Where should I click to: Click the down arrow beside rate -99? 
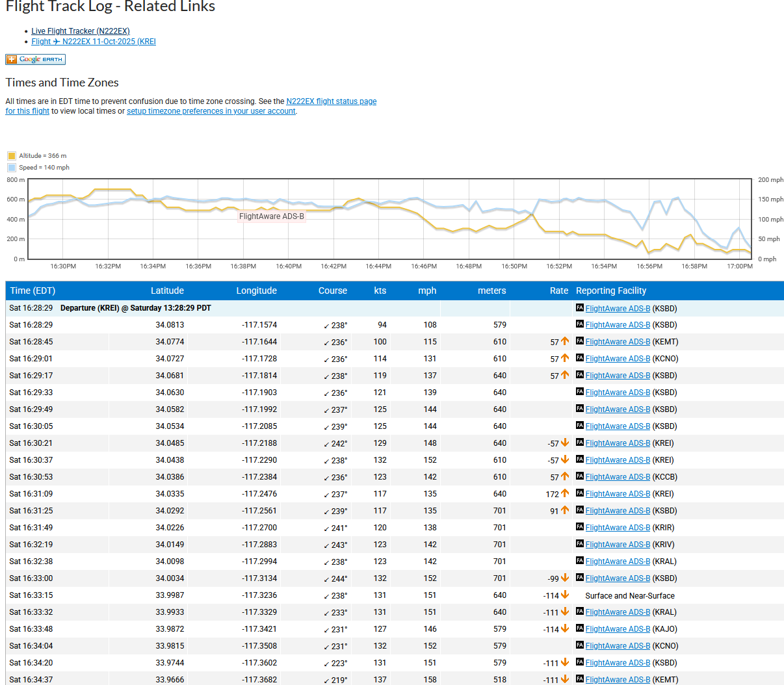click(x=565, y=578)
